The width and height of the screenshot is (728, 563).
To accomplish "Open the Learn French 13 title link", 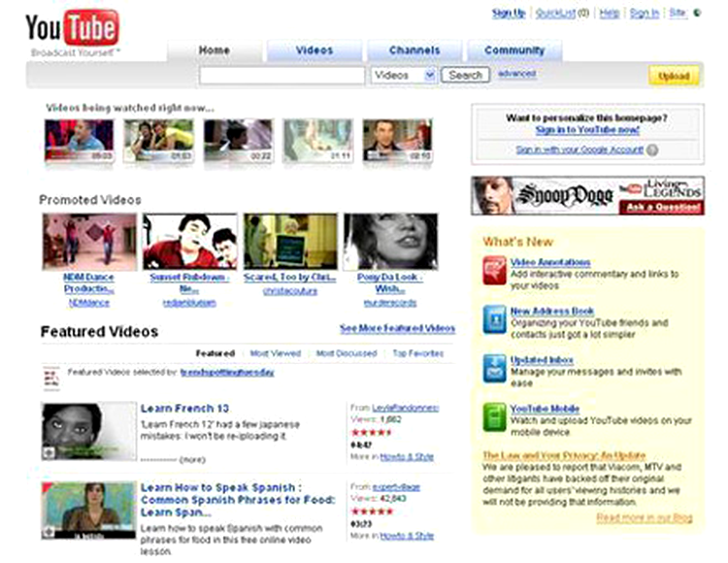I will point(184,409).
